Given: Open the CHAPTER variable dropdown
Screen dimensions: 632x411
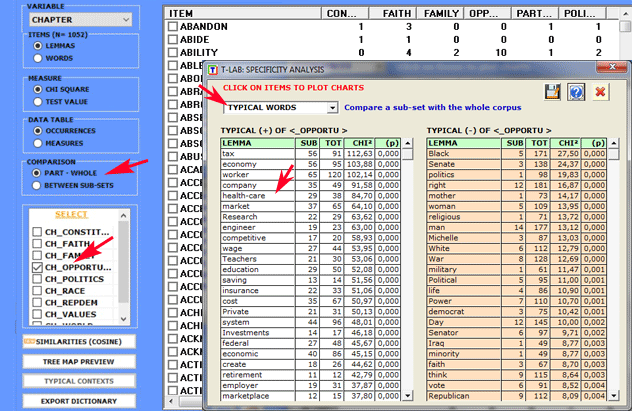Looking at the screenshot, I should pyautogui.click(x=81, y=20).
